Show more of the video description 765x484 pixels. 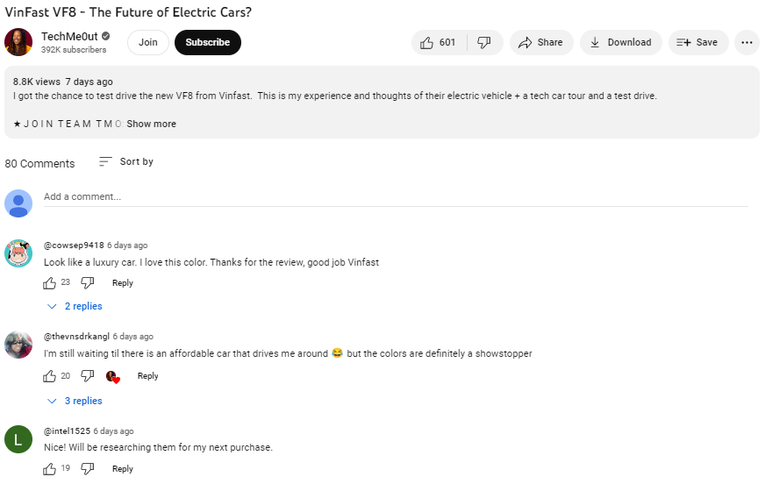(151, 124)
